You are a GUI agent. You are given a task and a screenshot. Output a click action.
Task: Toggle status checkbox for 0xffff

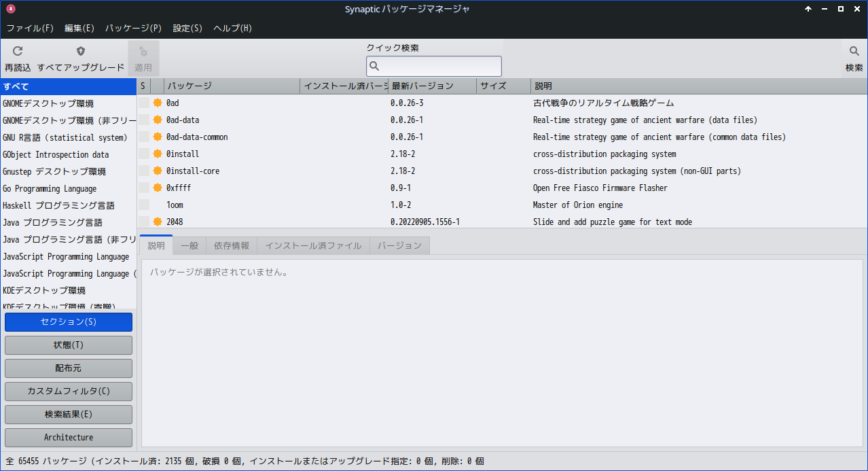click(144, 188)
